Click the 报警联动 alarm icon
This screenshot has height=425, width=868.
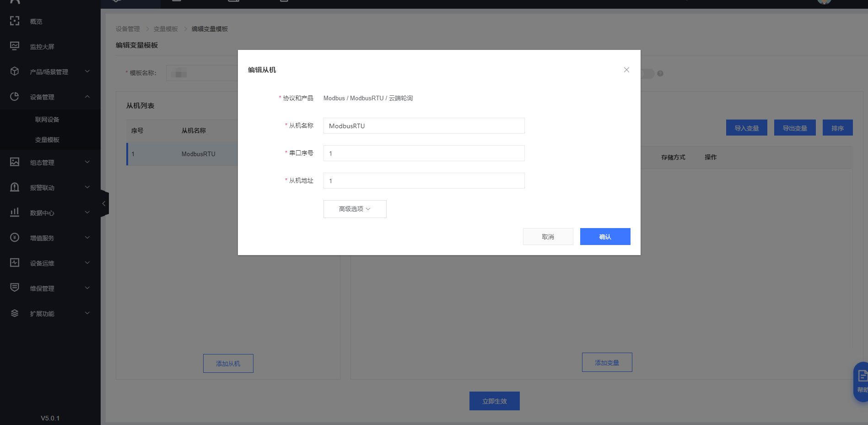click(15, 187)
